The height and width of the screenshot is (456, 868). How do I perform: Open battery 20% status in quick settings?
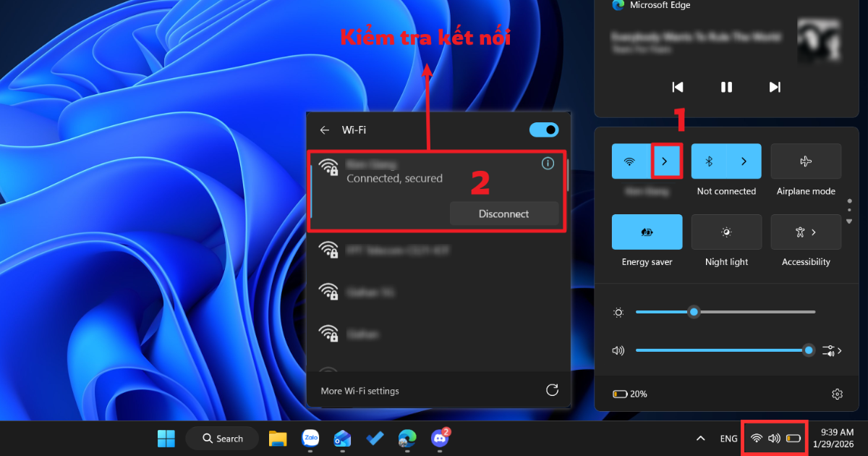click(x=629, y=394)
